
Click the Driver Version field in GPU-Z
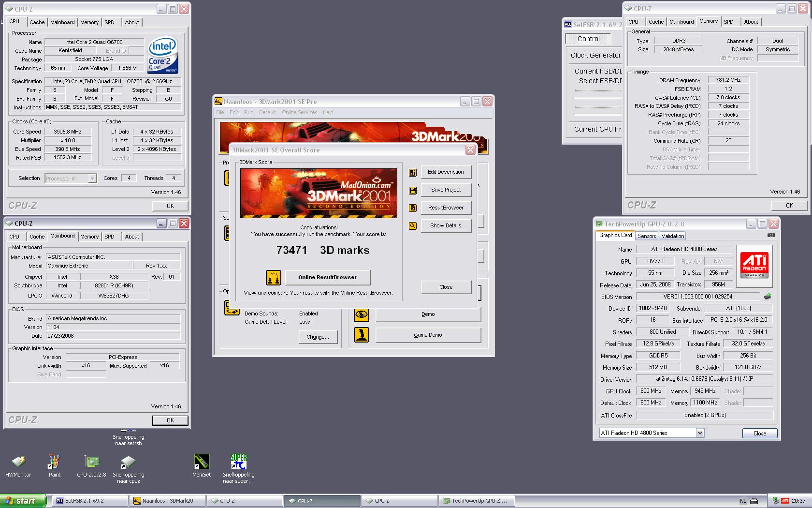pyautogui.click(x=704, y=379)
